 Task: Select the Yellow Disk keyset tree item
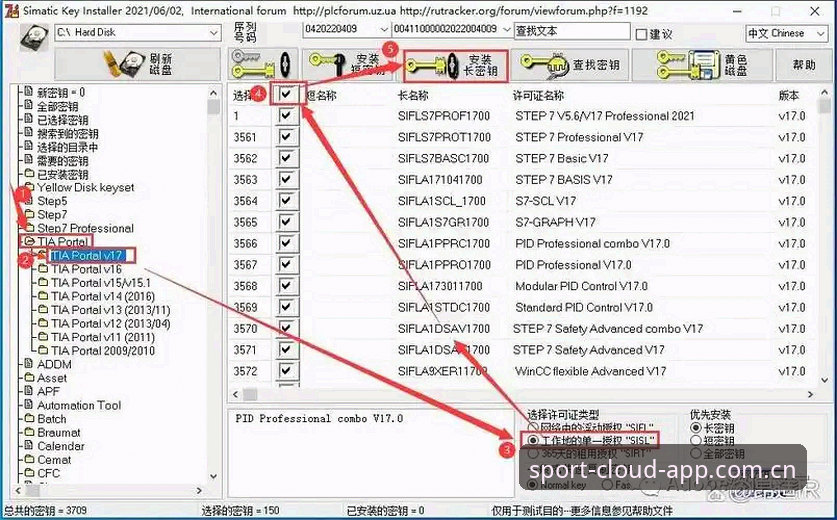point(85,187)
